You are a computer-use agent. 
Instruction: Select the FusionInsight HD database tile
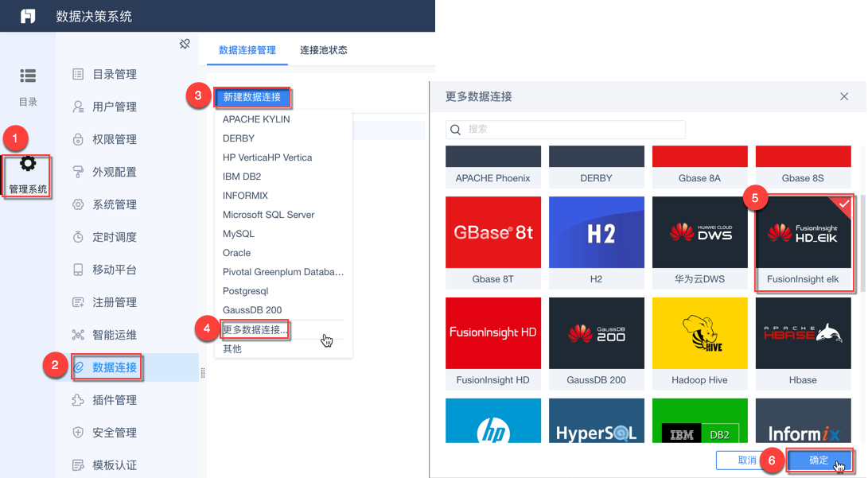tap(493, 344)
